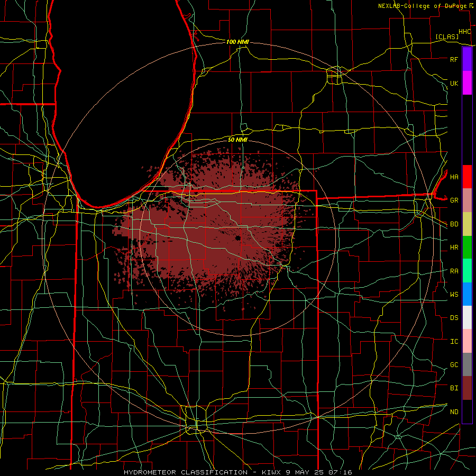The width and height of the screenshot is (476, 476).
Task: Click the red HA legend swatch
Action: pos(467,177)
